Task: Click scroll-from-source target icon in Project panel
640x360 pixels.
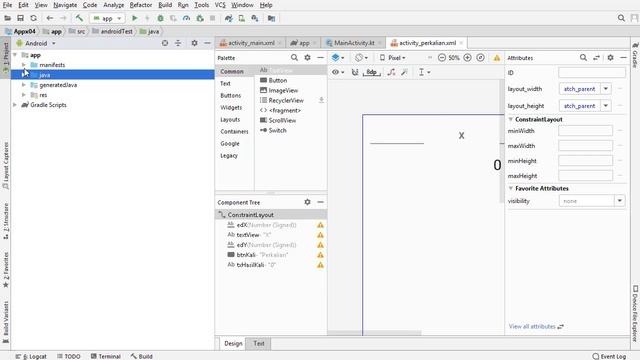Action: click(165, 43)
